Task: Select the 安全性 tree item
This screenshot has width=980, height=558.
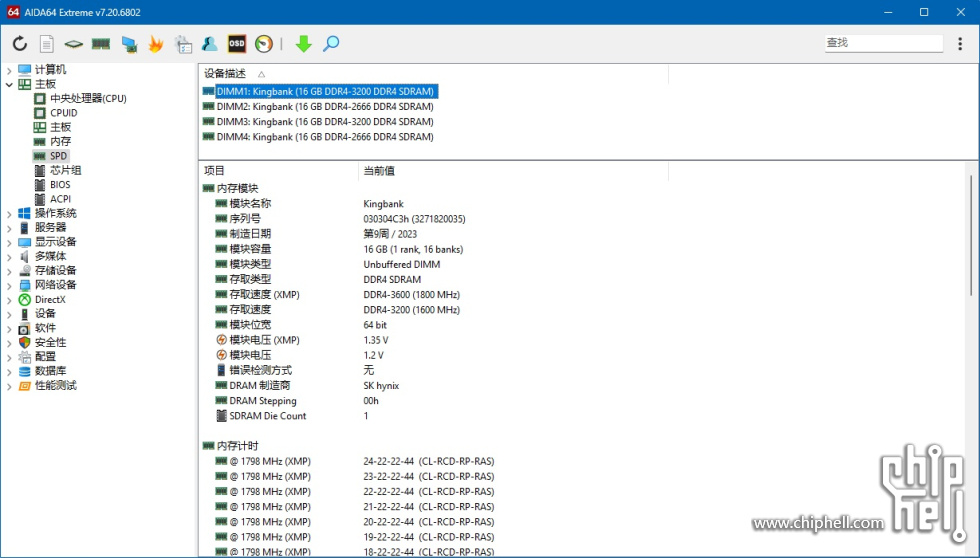Action: pos(51,342)
